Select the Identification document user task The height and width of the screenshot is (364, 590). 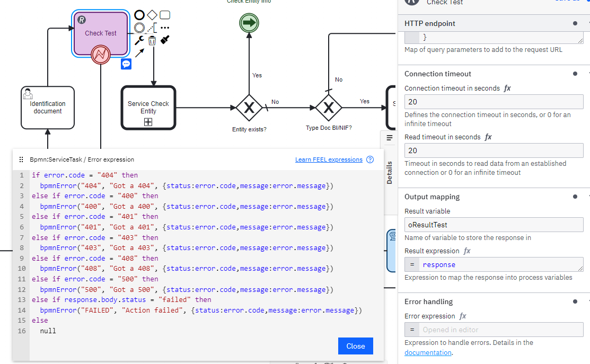(x=48, y=108)
